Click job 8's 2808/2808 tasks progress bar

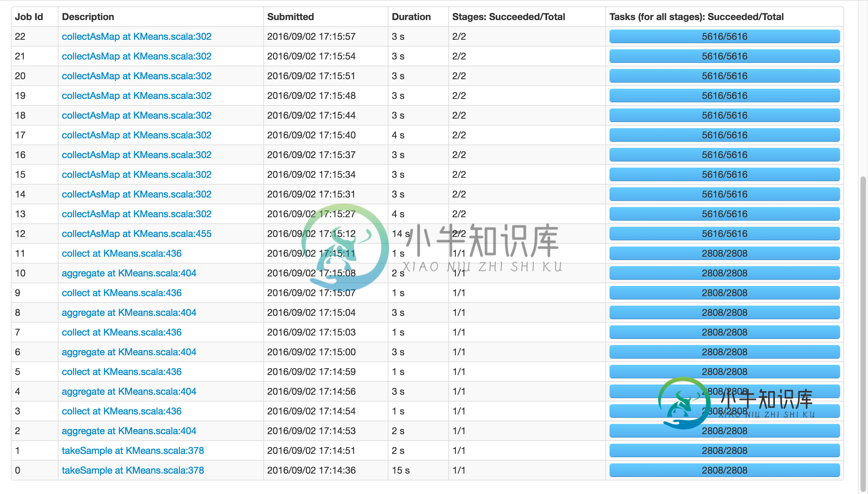pos(724,312)
